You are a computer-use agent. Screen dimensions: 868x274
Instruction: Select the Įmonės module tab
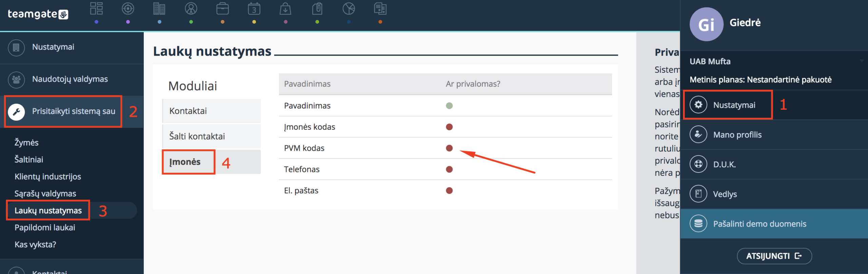tap(212, 162)
